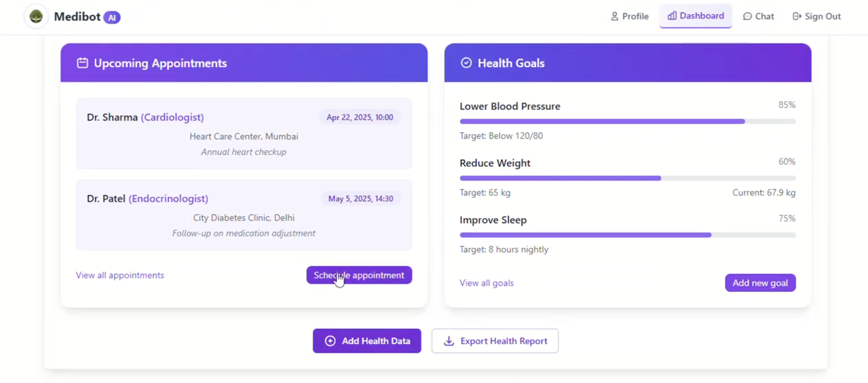Click the Dashboard bar chart icon

coord(672,16)
